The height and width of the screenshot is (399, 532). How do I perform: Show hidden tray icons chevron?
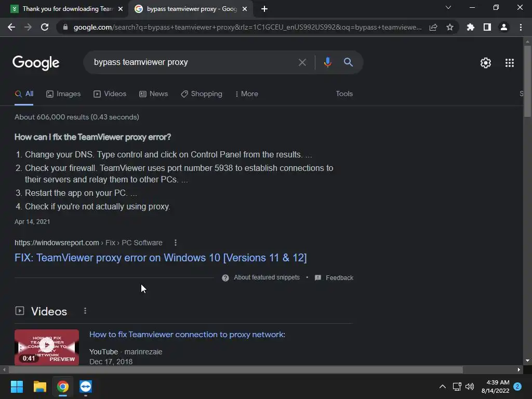(443, 387)
